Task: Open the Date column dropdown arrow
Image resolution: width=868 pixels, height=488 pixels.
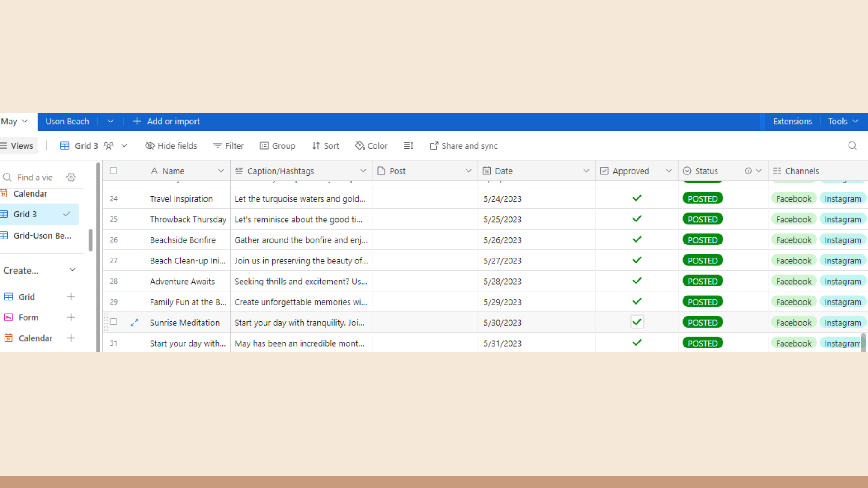Action: point(586,171)
